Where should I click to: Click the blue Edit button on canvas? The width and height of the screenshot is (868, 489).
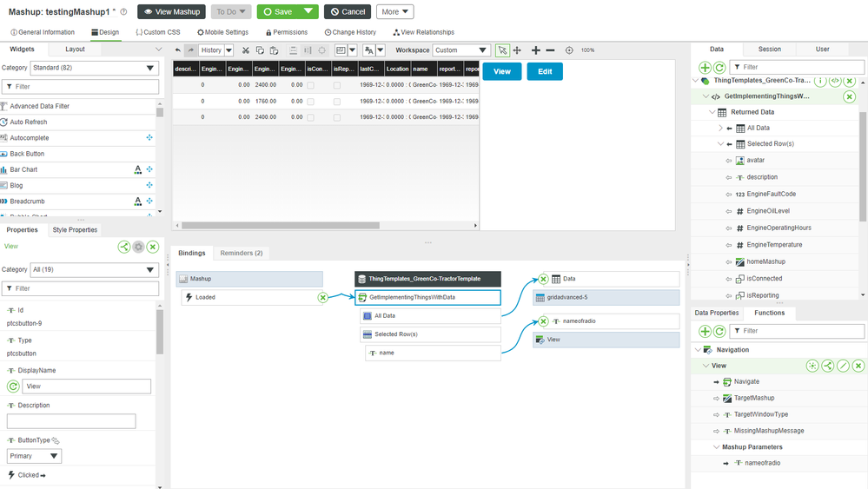click(x=545, y=71)
